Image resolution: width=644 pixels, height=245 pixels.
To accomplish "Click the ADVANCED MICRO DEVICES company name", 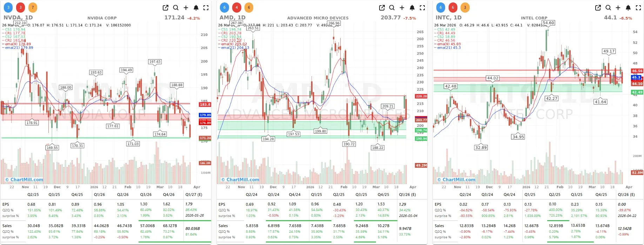I will pyautogui.click(x=318, y=18).
